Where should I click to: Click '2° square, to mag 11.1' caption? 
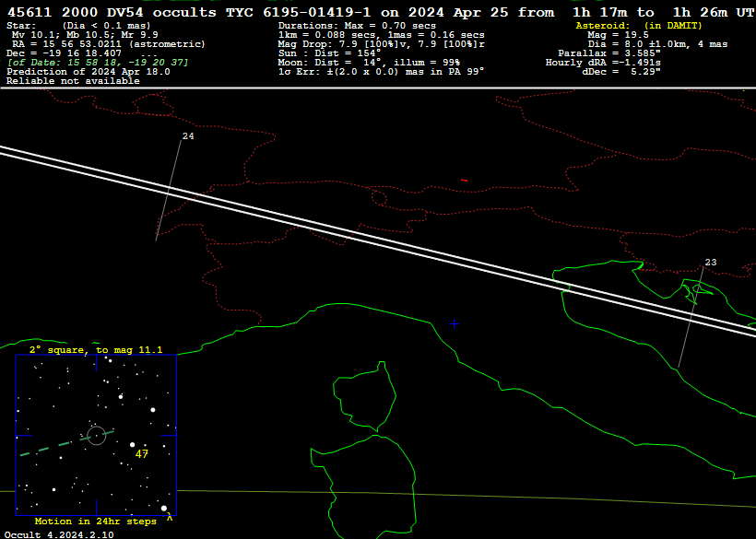coord(96,350)
